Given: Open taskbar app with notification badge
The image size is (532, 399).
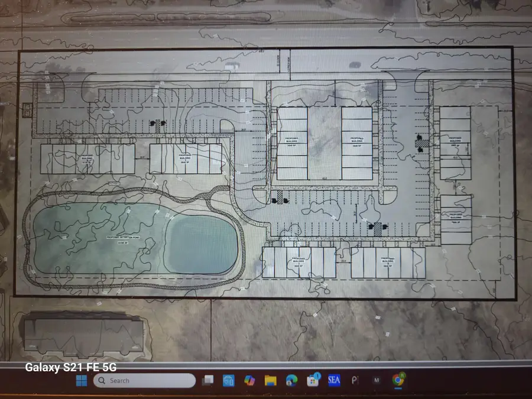Looking at the screenshot, I should click(313, 380).
